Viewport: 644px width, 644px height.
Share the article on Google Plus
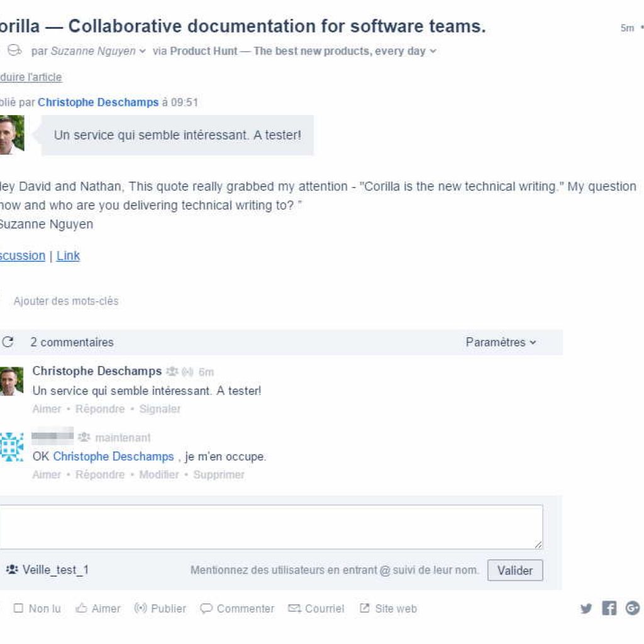click(x=633, y=608)
